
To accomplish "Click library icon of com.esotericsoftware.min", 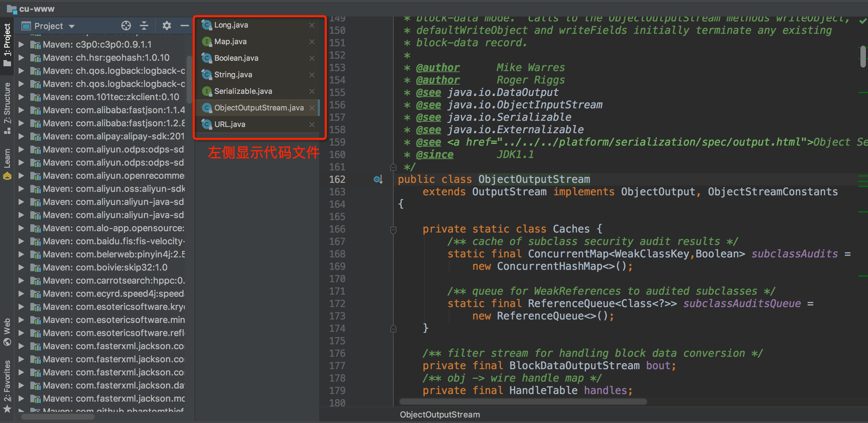I will [x=35, y=320].
